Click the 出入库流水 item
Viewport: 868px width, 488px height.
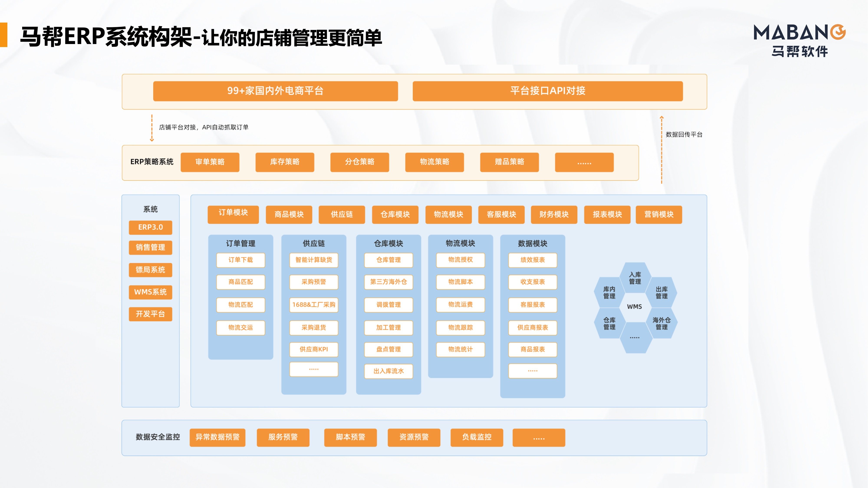[x=389, y=371]
